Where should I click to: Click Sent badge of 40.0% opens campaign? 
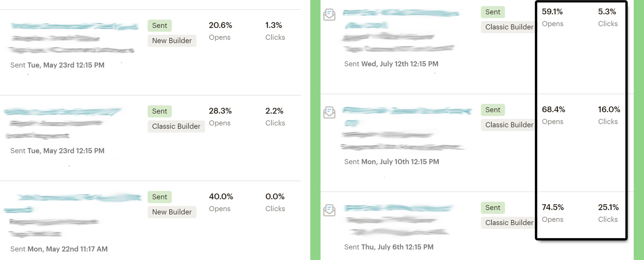[159, 197]
